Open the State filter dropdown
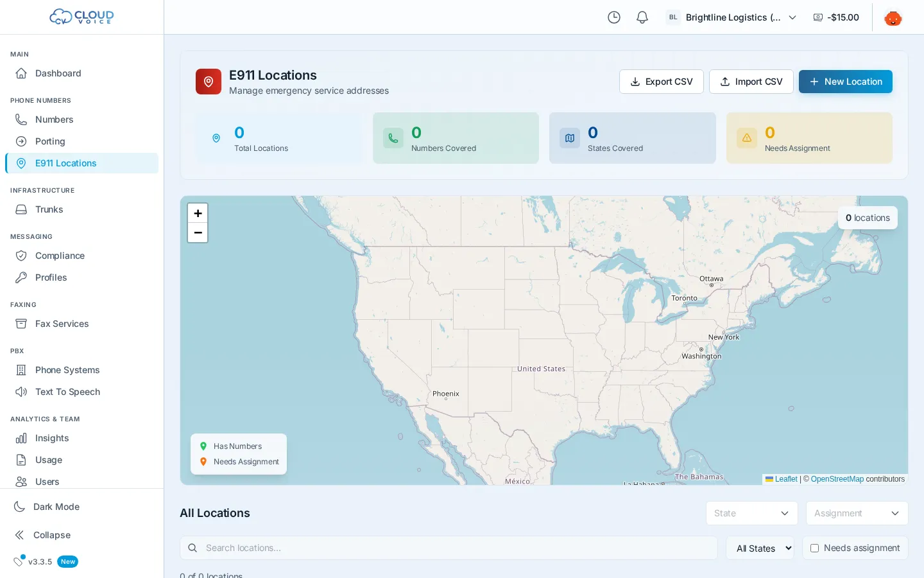This screenshot has height=578, width=924. pyautogui.click(x=752, y=513)
